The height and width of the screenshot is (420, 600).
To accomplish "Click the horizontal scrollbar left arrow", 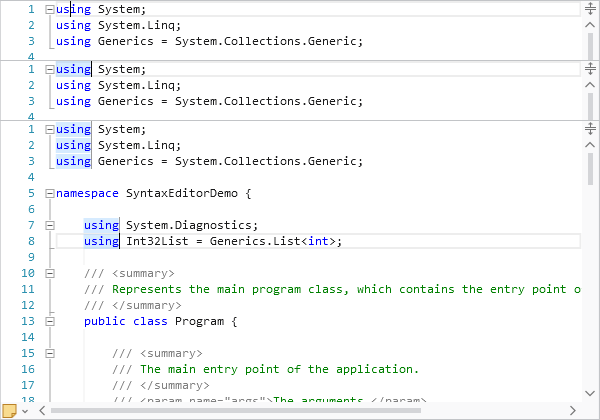I will (x=41, y=410).
